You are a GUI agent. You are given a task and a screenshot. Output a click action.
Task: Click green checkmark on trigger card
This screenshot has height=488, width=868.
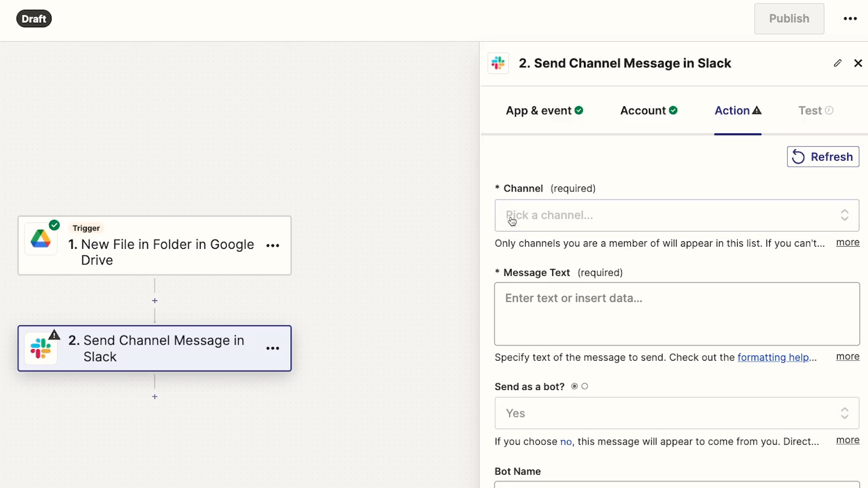tap(54, 225)
